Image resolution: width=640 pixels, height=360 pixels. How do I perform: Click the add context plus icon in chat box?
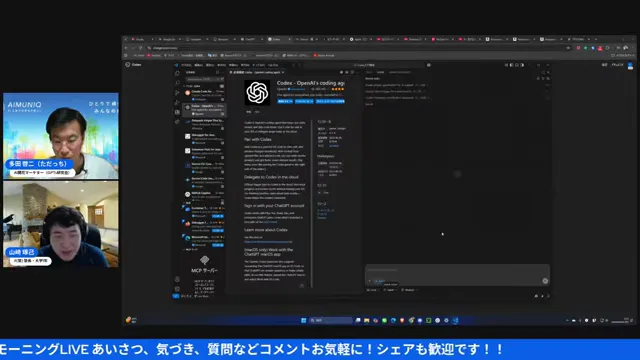tap(370, 281)
